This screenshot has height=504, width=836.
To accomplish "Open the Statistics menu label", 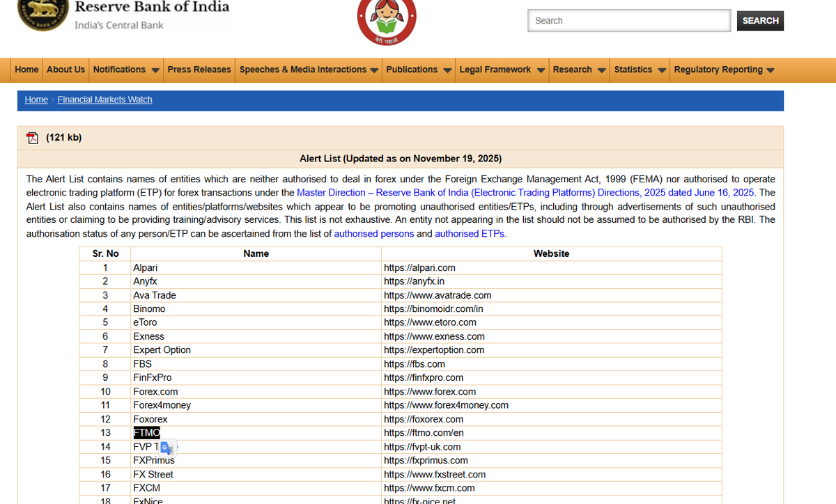I will 633,70.
